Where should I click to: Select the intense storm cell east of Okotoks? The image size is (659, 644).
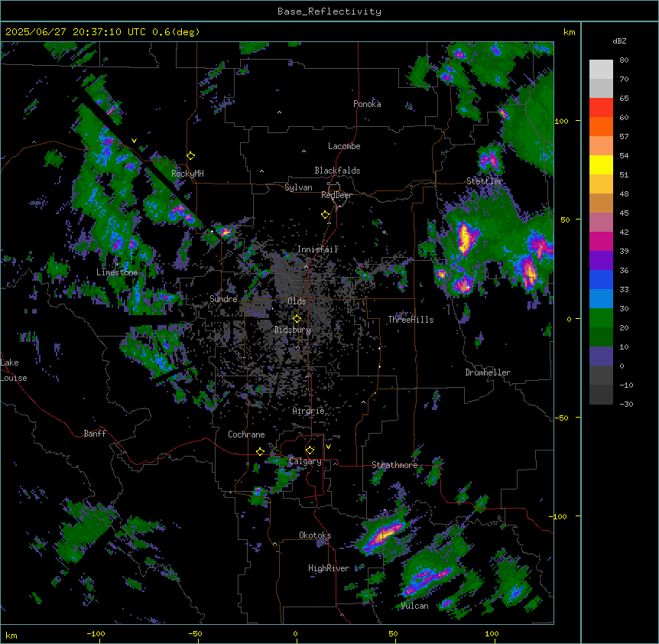[x=382, y=535]
